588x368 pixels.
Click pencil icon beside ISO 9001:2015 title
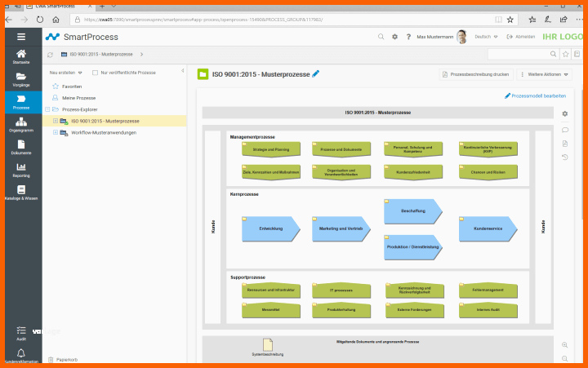pyautogui.click(x=316, y=74)
